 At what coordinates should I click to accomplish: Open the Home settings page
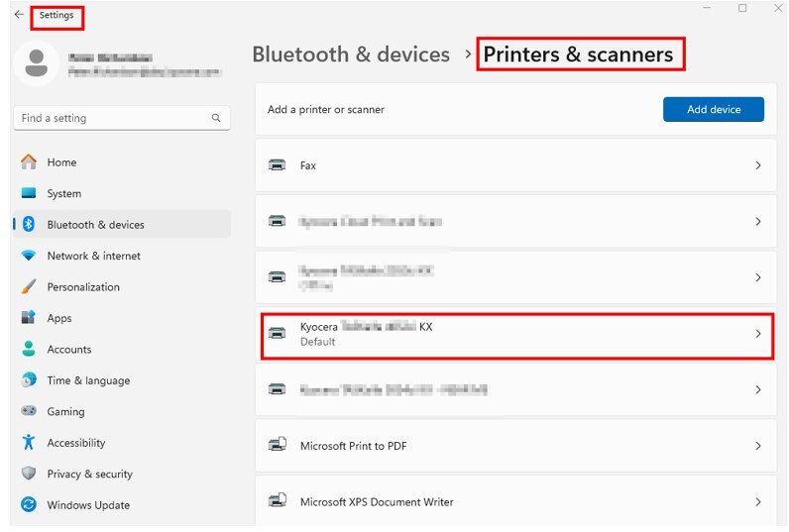coord(122,161)
